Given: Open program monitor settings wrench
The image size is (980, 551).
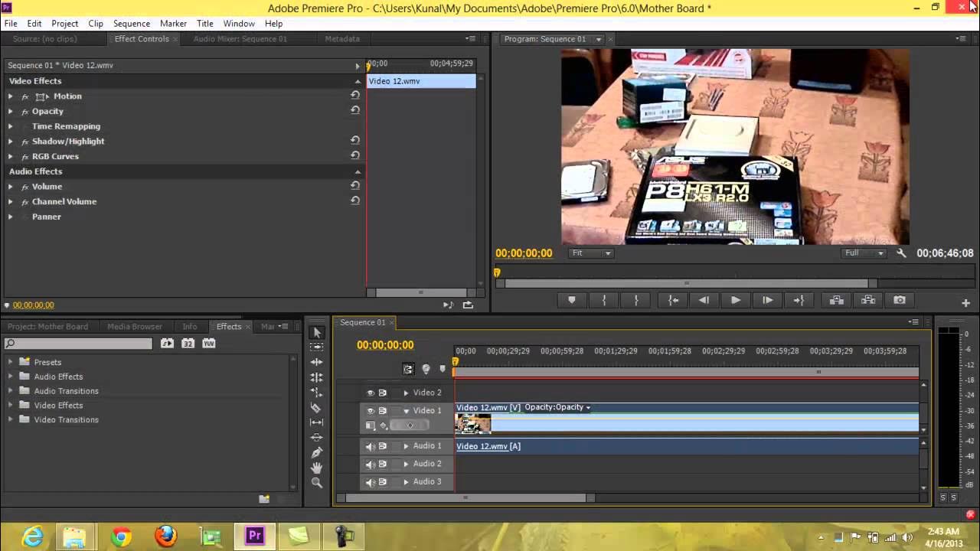Looking at the screenshot, I should pyautogui.click(x=901, y=253).
